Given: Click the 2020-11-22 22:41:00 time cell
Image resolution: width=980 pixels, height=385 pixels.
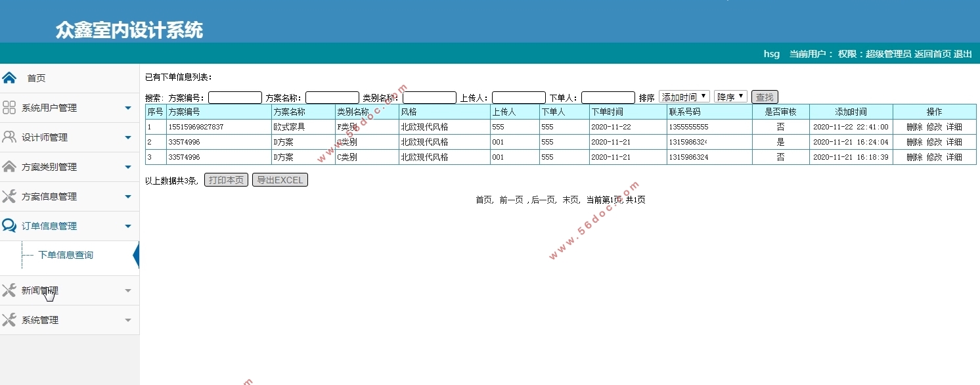Looking at the screenshot, I should (x=851, y=127).
